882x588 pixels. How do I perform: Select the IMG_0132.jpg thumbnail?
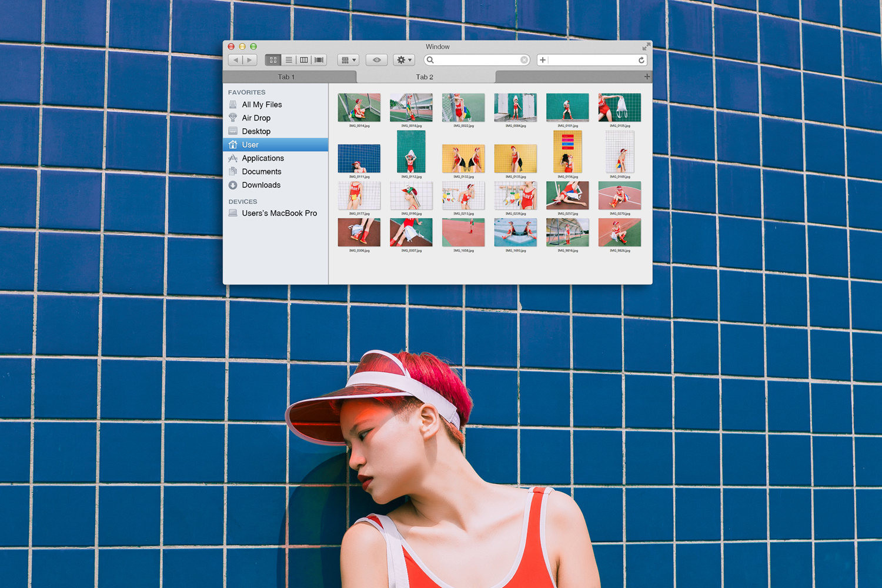click(463, 159)
